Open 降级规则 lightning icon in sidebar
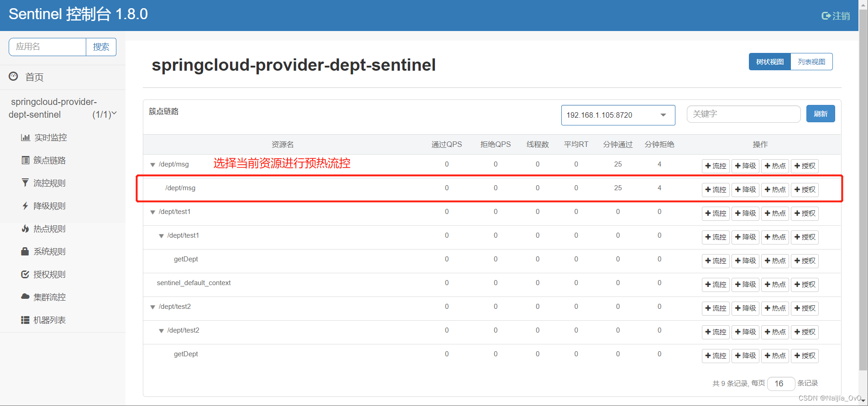This screenshot has height=406, width=868. coord(25,206)
